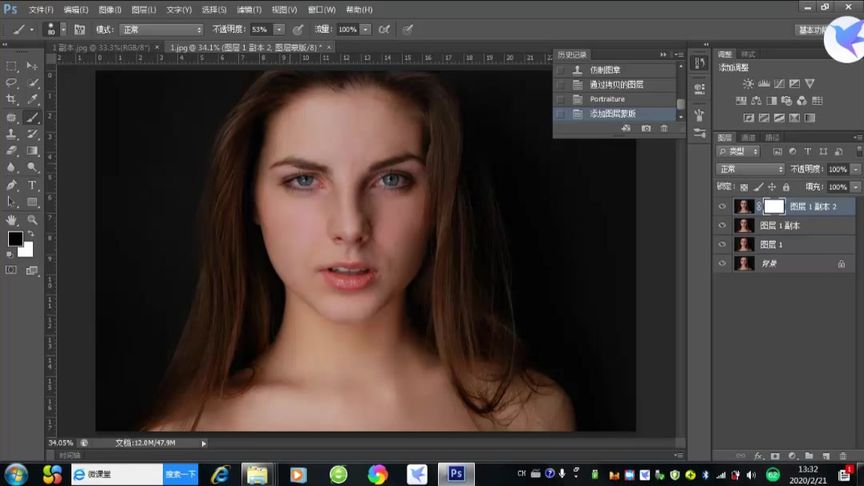Click the 基本功能 workspace button
This screenshot has height=486, width=864.
808,30
